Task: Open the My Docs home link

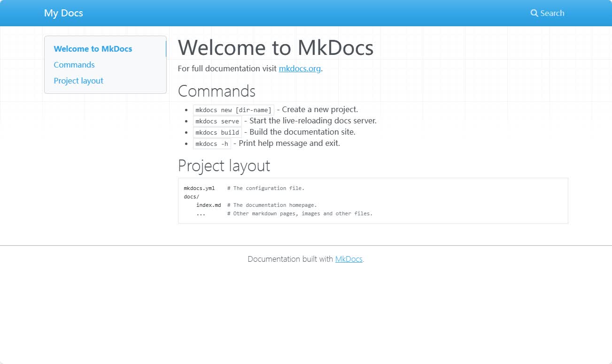Action: click(63, 13)
